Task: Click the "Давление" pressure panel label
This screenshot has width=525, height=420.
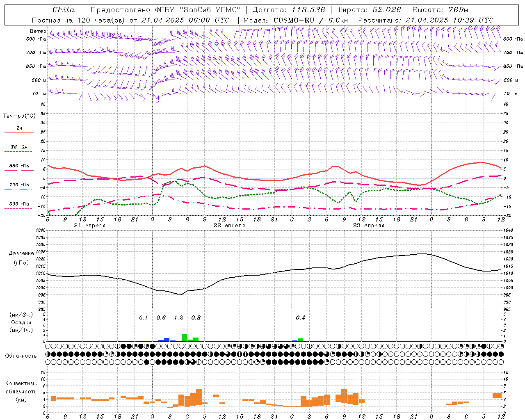Action: (21, 253)
